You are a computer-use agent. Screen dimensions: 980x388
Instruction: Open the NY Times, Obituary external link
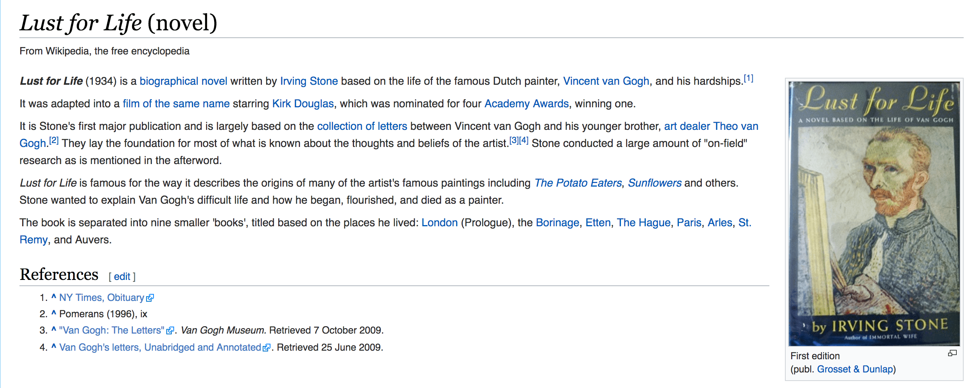102,298
